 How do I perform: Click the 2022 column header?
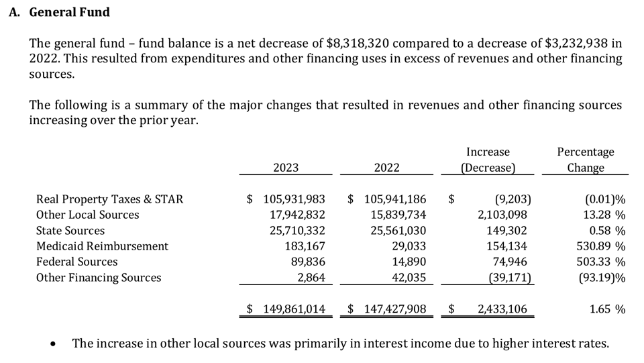pos(386,168)
